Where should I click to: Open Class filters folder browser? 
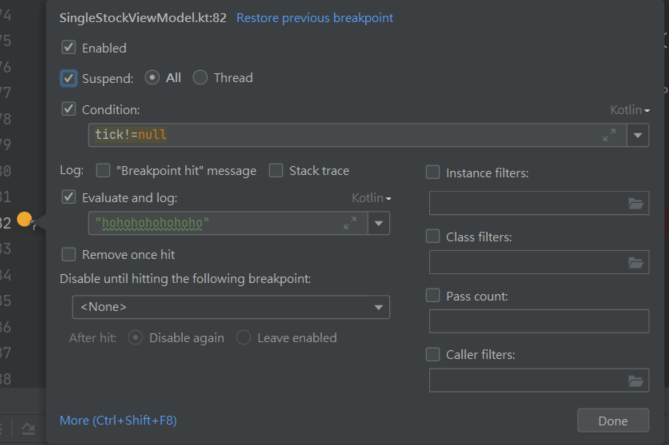pos(636,263)
